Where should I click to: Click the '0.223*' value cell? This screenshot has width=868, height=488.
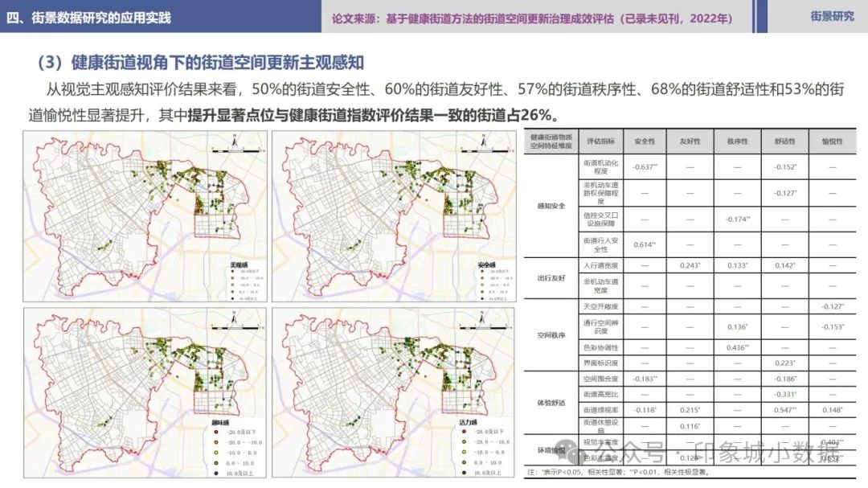pos(785,363)
